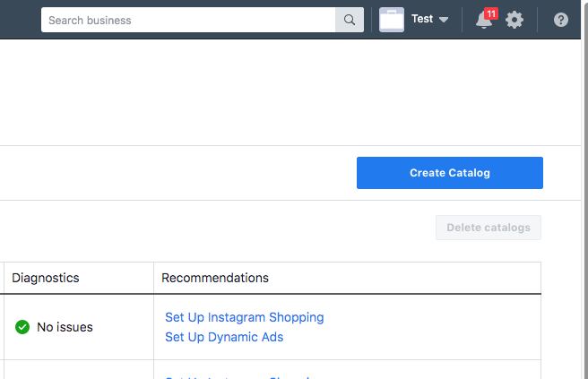This screenshot has width=588, height=379.
Task: Click the Test business briefcase icon
Action: pos(392,20)
